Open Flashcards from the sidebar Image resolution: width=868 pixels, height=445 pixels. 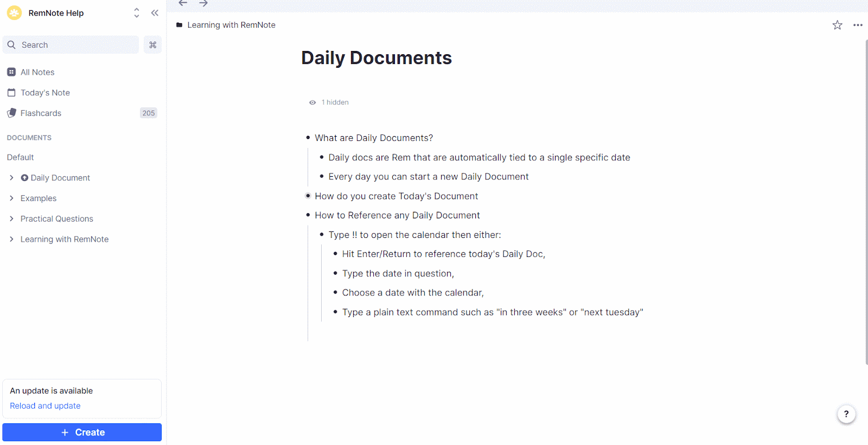(x=41, y=113)
